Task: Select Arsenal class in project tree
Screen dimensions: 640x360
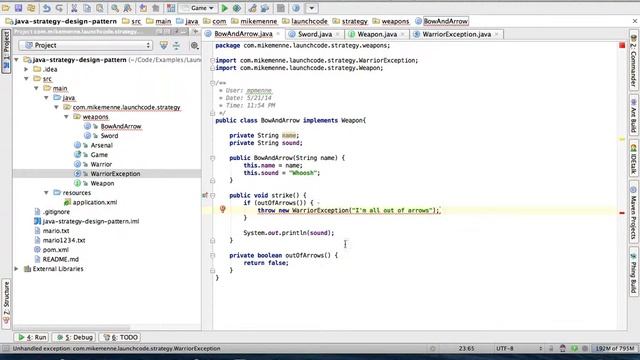Action: tap(102, 145)
